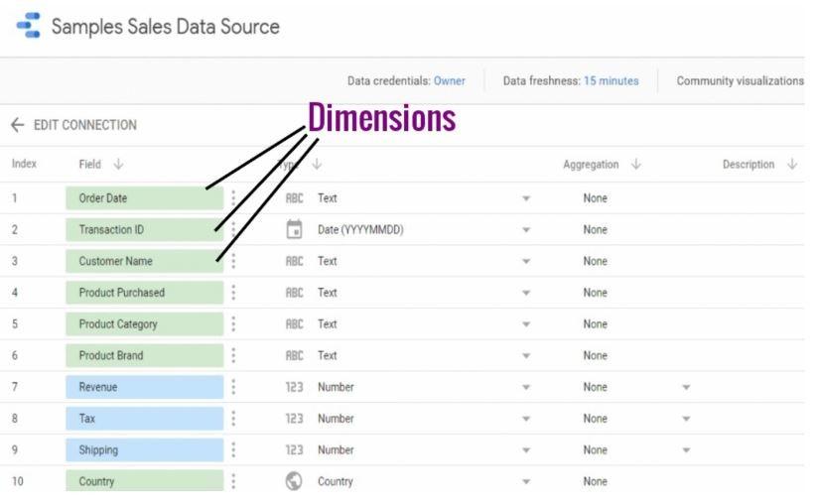Open the three-dot menu for Product Purchased
Screen dimensions: 816x504
[x=233, y=293]
